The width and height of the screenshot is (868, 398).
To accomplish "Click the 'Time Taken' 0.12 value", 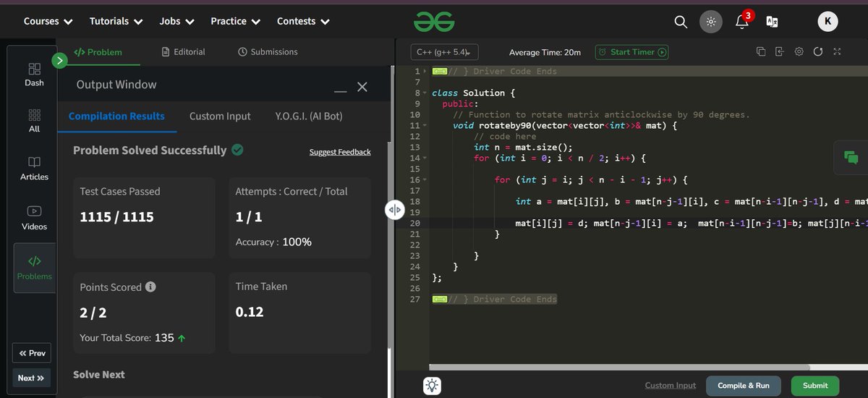I will pos(250,312).
